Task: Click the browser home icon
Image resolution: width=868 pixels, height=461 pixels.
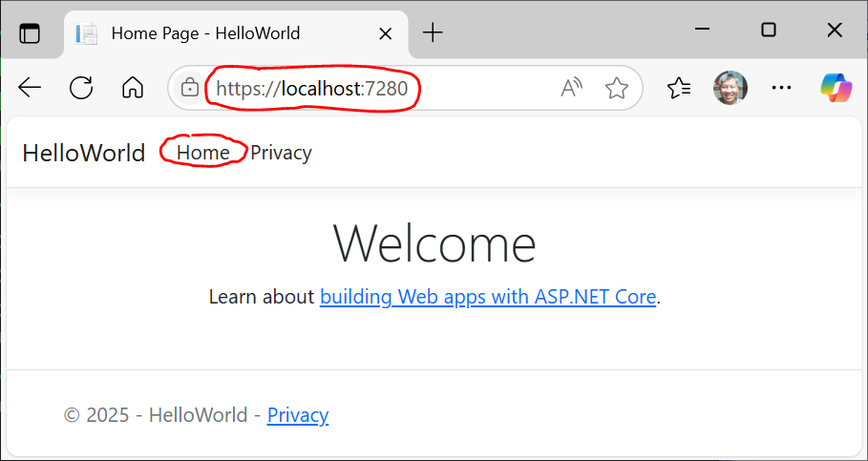Action: 133,89
